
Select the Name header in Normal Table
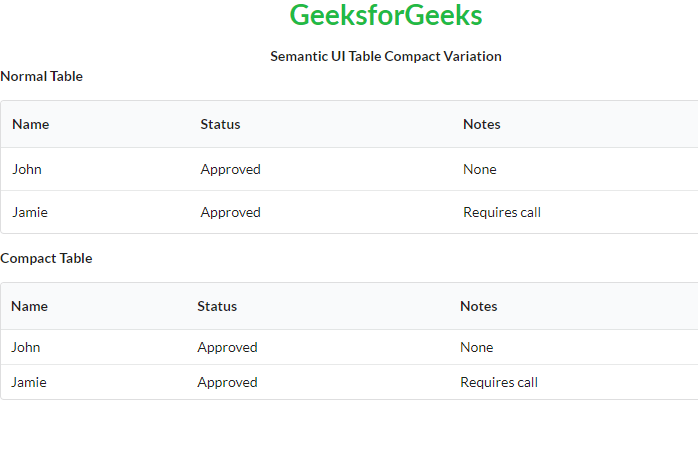(x=30, y=124)
